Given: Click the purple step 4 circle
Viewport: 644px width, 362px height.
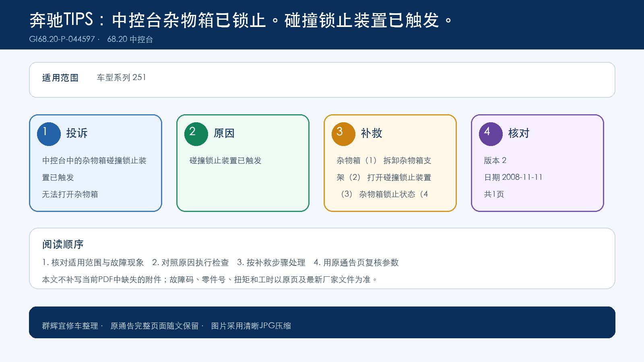Looking at the screenshot, I should pos(491,134).
